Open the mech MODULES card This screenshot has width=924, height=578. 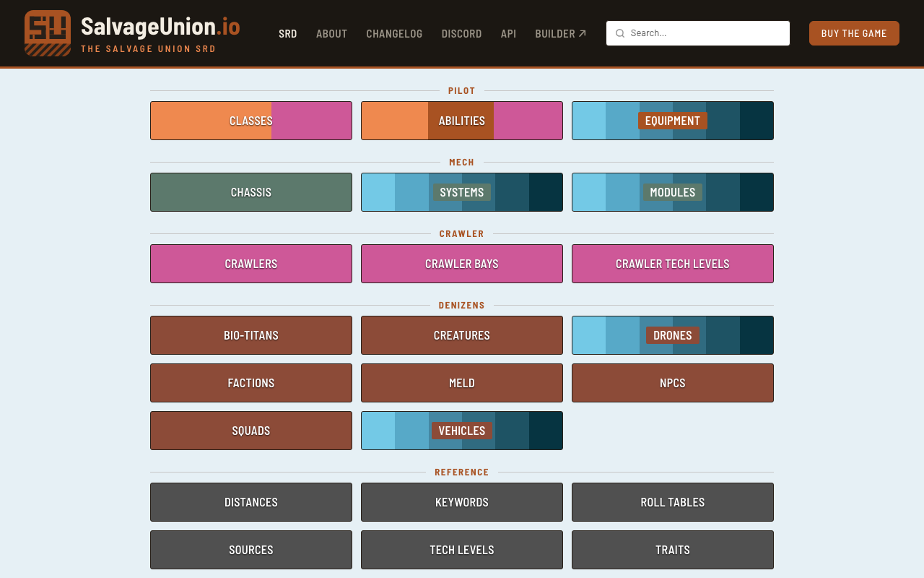pyautogui.click(x=673, y=192)
